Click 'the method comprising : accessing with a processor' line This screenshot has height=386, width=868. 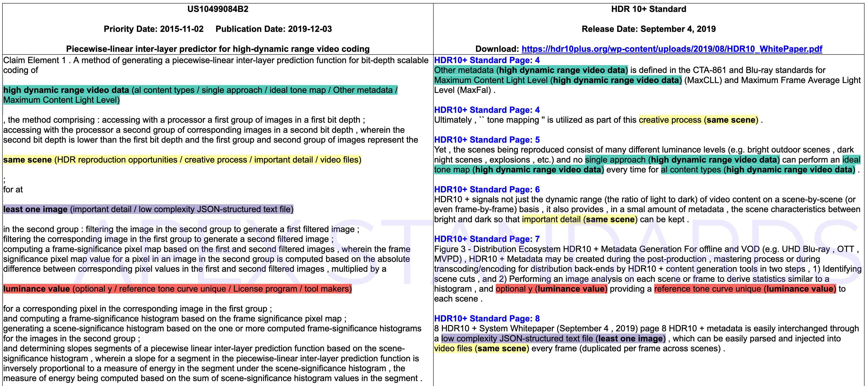pos(184,120)
